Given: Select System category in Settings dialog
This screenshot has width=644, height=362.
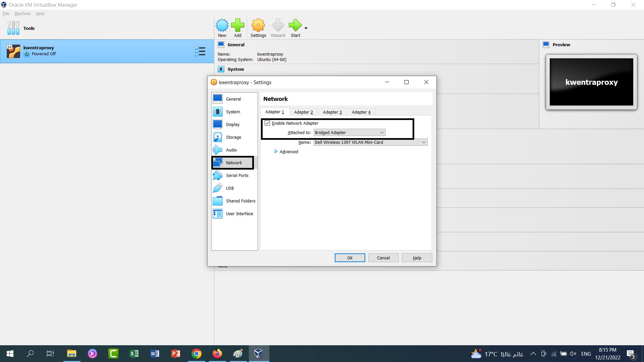Looking at the screenshot, I should [234, 112].
